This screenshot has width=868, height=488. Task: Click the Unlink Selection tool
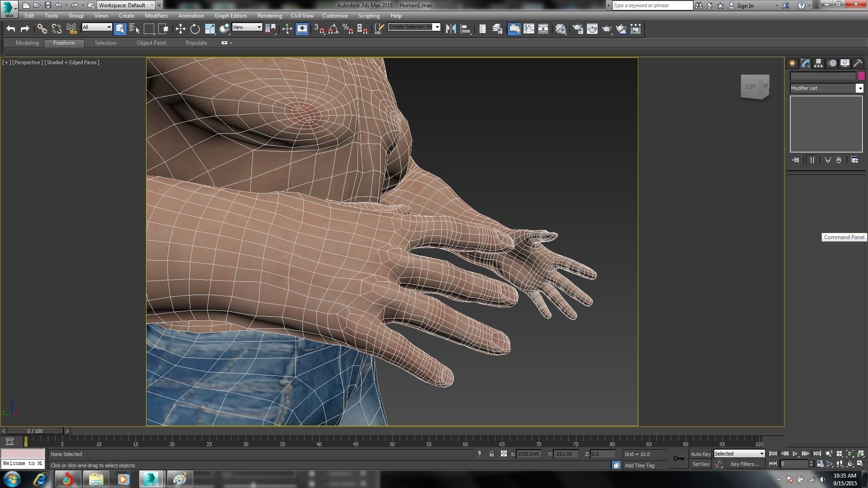pos(57,29)
